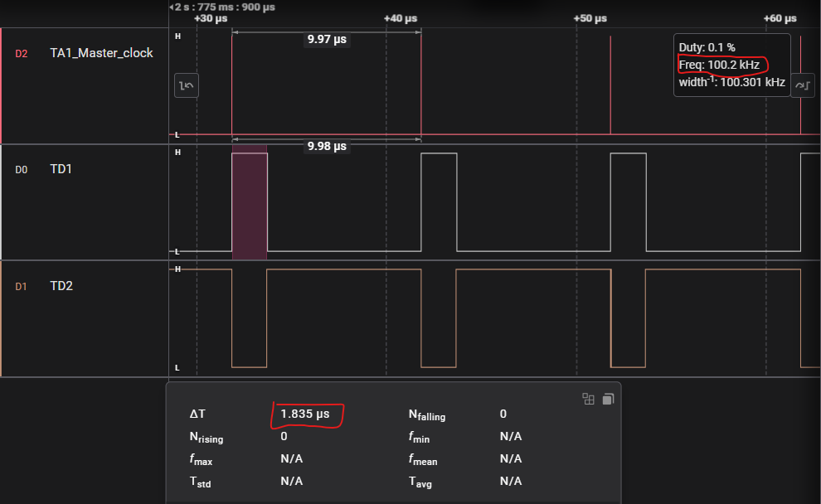Image resolution: width=821 pixels, height=504 pixels.
Task: Click the f min label
Action: pos(420,437)
